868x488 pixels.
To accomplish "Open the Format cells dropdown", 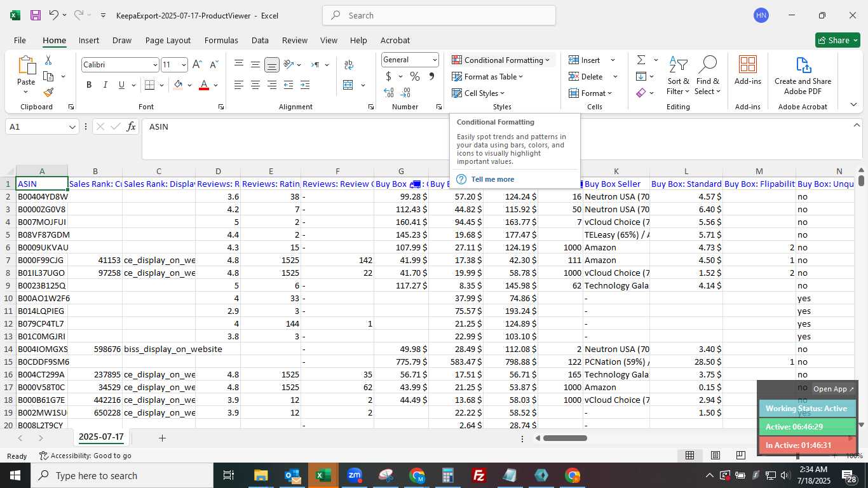I will pyautogui.click(x=590, y=93).
